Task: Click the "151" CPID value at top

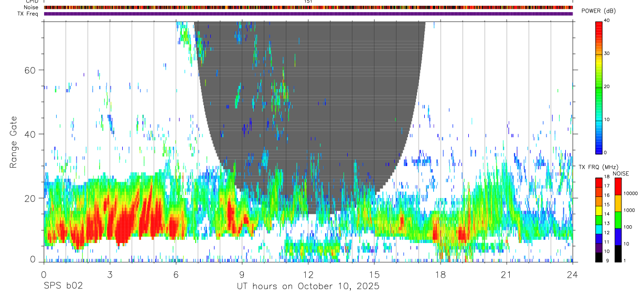Action: tap(308, 2)
